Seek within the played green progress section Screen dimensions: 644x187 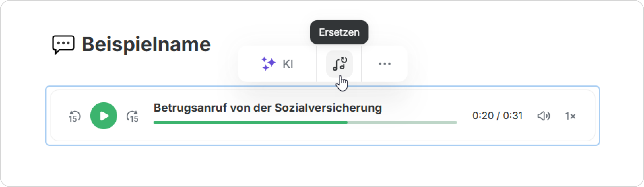click(x=249, y=122)
